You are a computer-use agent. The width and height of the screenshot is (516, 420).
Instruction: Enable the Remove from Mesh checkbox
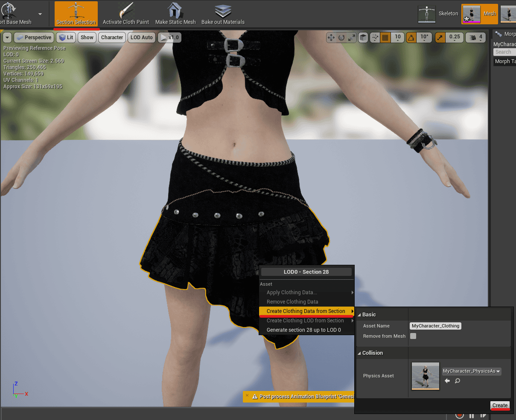point(413,336)
